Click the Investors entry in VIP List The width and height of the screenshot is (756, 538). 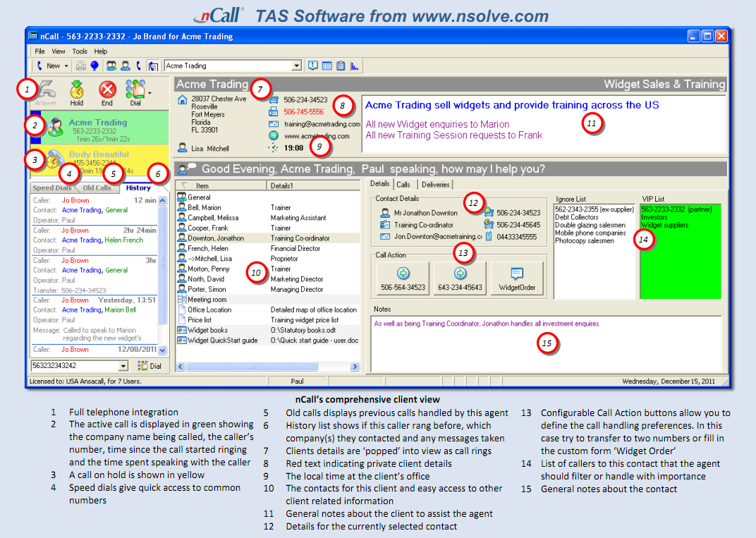pyautogui.click(x=654, y=217)
